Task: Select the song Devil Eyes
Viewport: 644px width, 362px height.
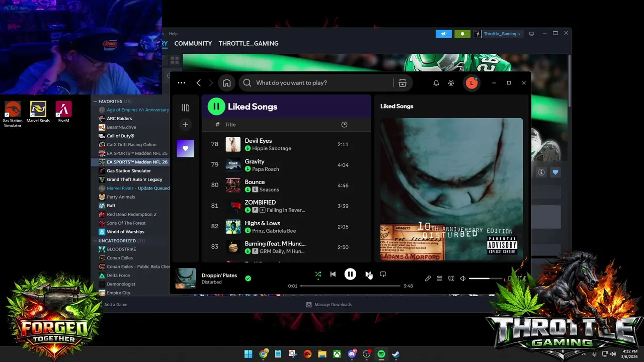Action: pos(258,141)
